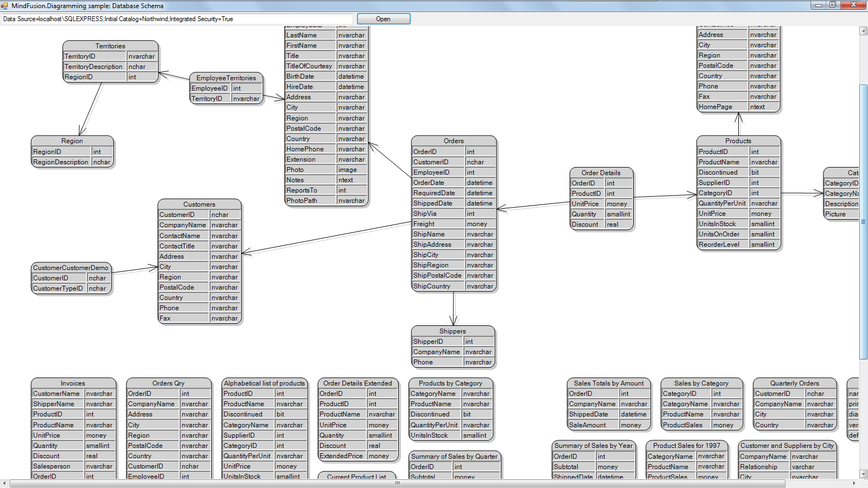Image resolution: width=868 pixels, height=488 pixels.
Task: Select the Alphabetical list of products node
Action: click(264, 383)
